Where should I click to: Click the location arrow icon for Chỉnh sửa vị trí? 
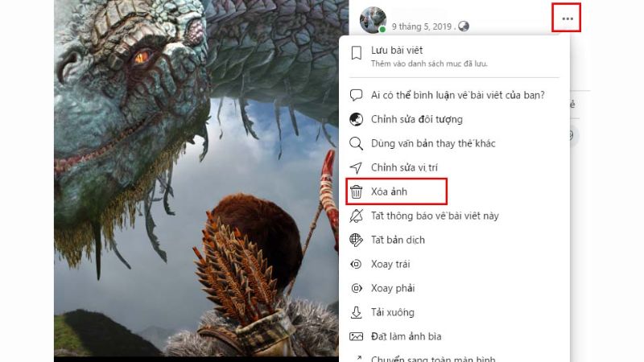[x=356, y=167]
